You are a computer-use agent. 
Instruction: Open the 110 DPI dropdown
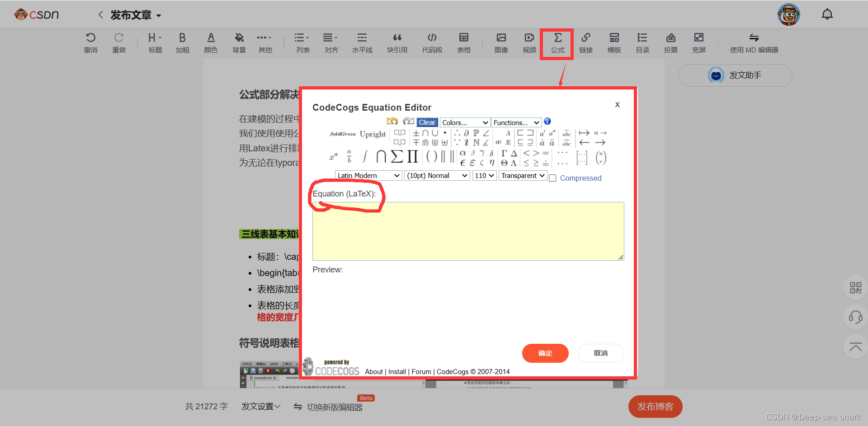click(485, 175)
